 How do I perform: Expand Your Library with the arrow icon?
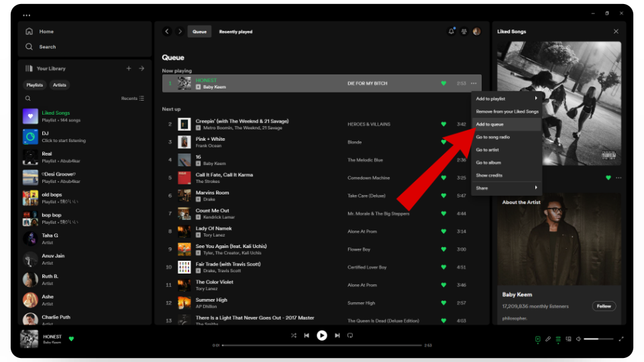coord(142,68)
